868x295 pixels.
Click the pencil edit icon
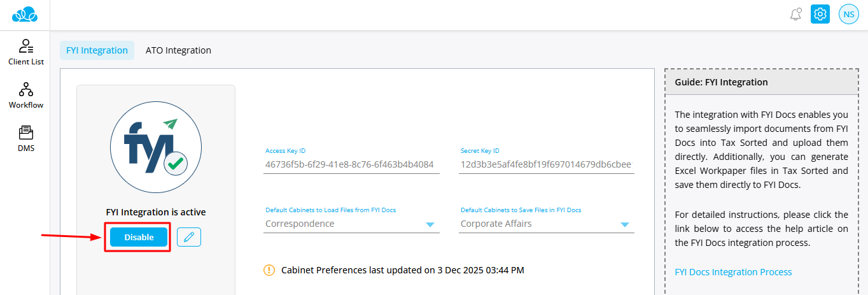[x=189, y=237]
